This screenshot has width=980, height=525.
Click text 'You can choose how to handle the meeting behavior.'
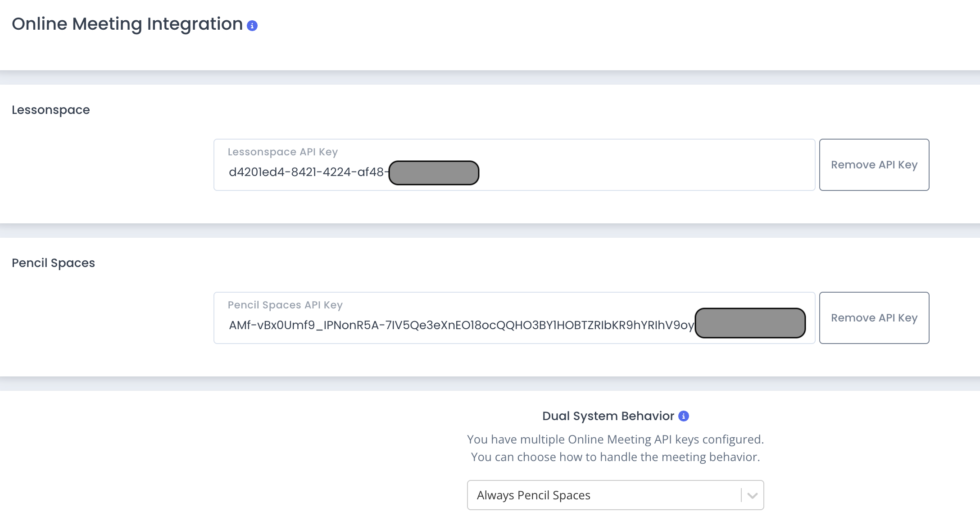pos(615,457)
